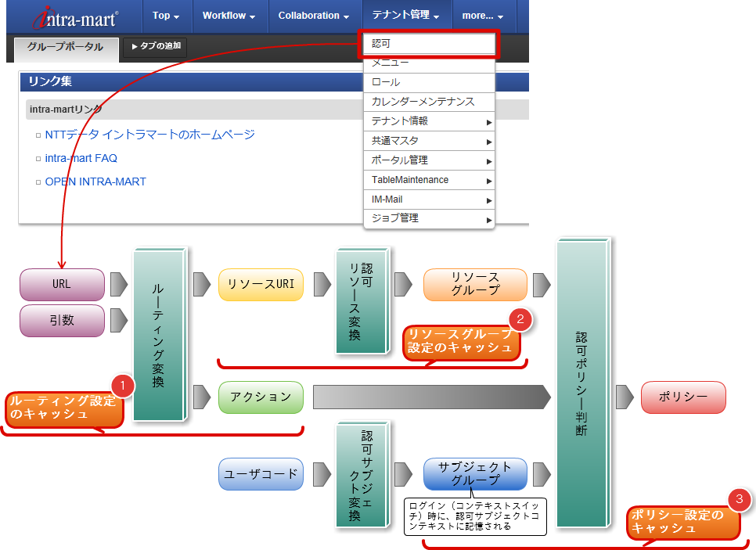Image resolution: width=756 pixels, height=550 pixels.
Task: Open the Workflow navigation dropdown
Action: (x=229, y=16)
